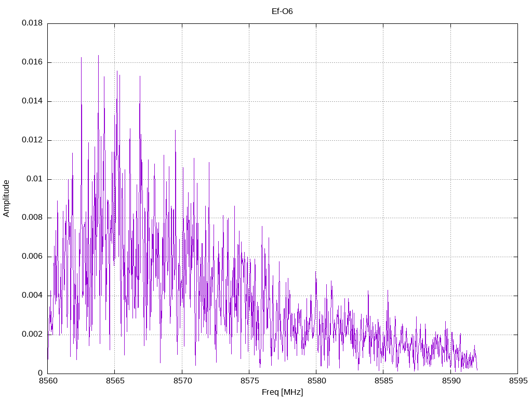Click the Freq [MHz] axis label
The image size is (532, 399).
tap(282, 392)
